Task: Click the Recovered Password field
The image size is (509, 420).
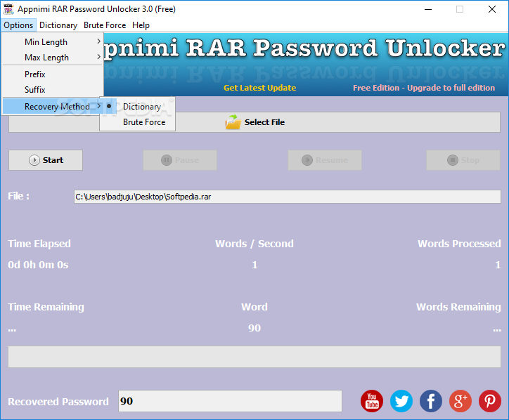Action: tap(230, 401)
